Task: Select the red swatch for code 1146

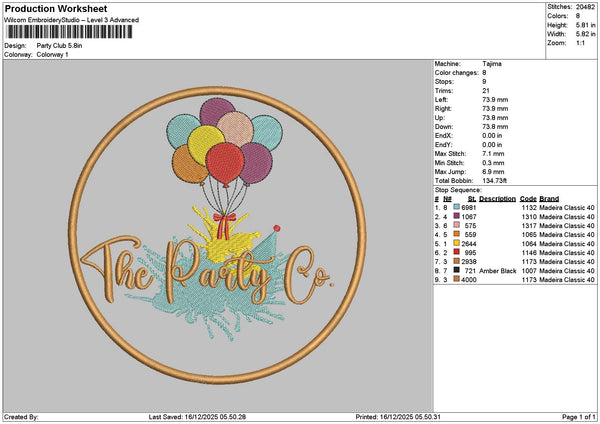Action: 457,252
